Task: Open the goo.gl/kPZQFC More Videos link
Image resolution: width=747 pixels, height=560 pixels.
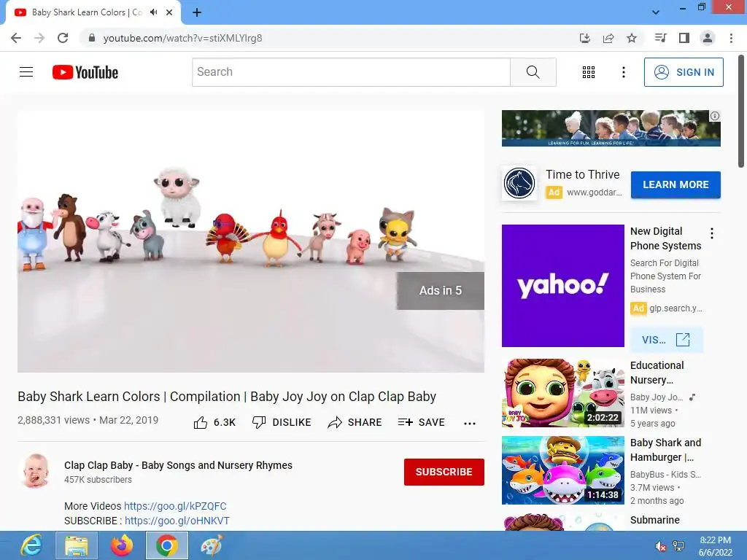Action: click(175, 506)
